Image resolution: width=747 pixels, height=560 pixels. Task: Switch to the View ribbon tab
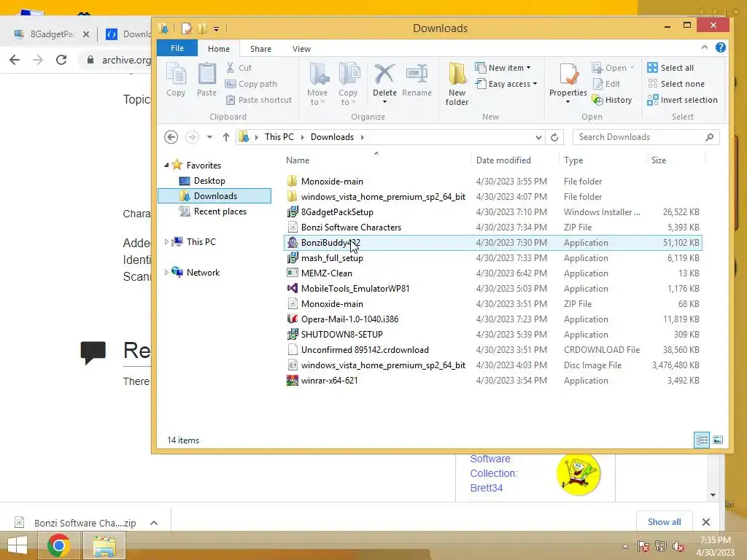coord(301,49)
